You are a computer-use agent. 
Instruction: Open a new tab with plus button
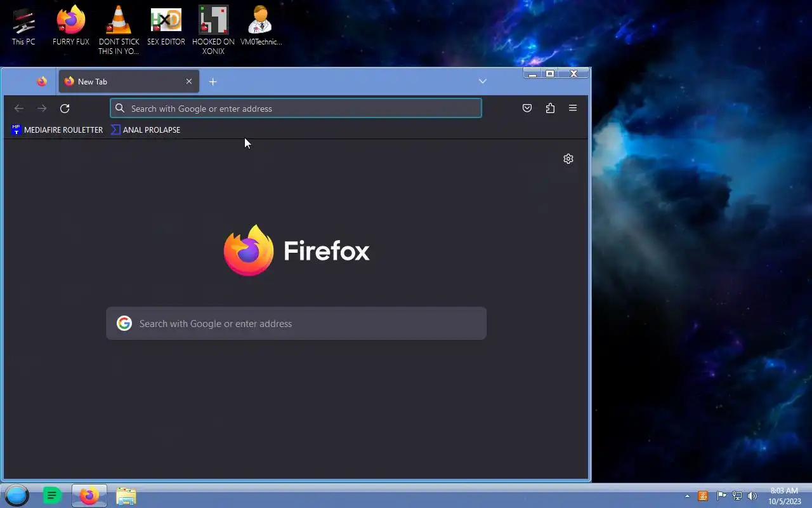coord(213,81)
